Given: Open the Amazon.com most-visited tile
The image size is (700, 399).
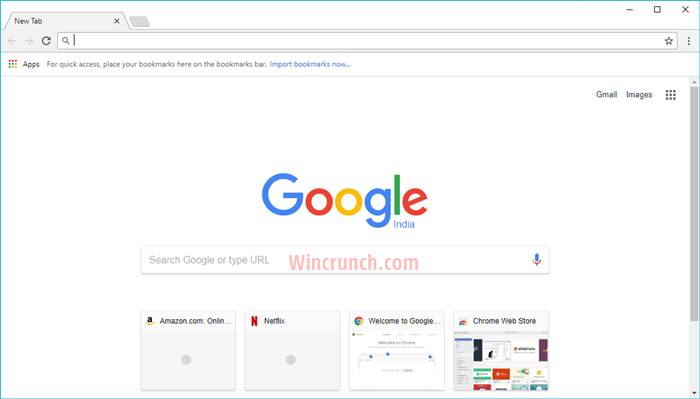Looking at the screenshot, I should [x=188, y=351].
